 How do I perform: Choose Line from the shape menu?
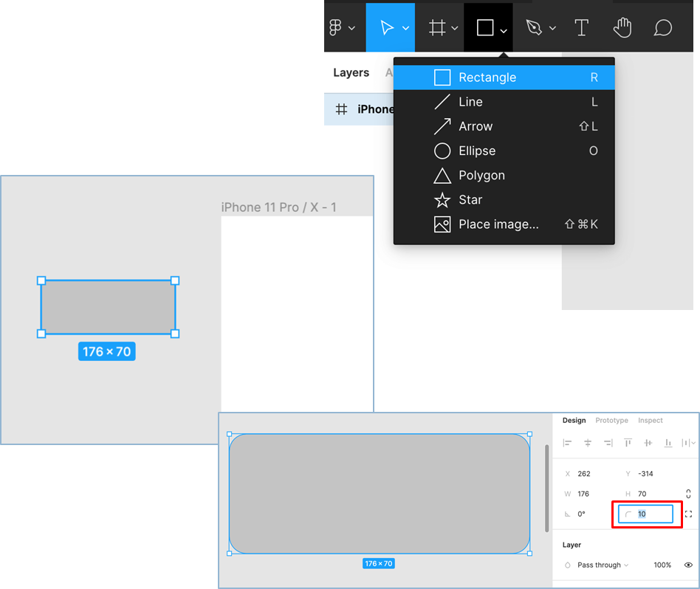point(504,102)
